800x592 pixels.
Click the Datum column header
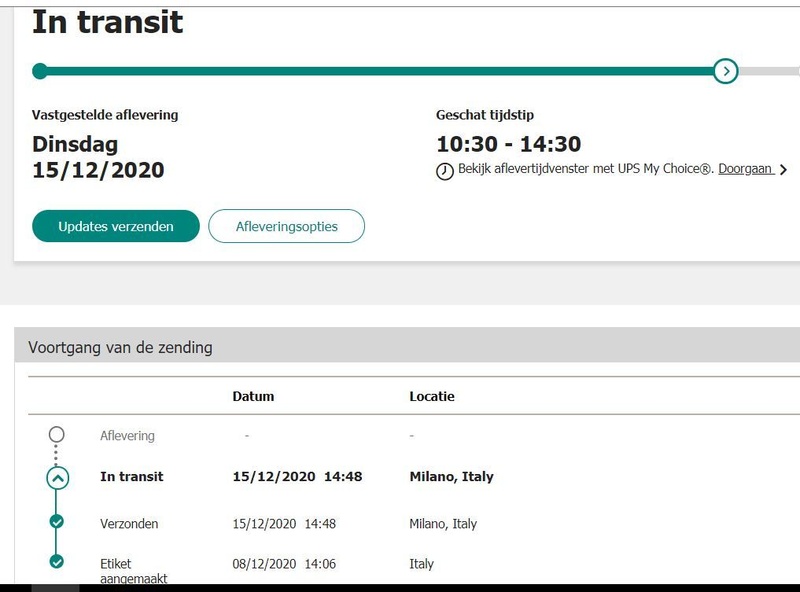(253, 396)
